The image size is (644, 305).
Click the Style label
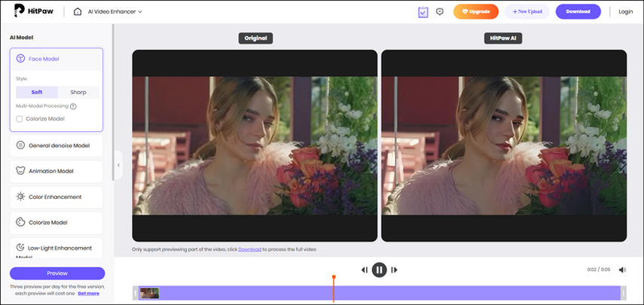tap(21, 78)
